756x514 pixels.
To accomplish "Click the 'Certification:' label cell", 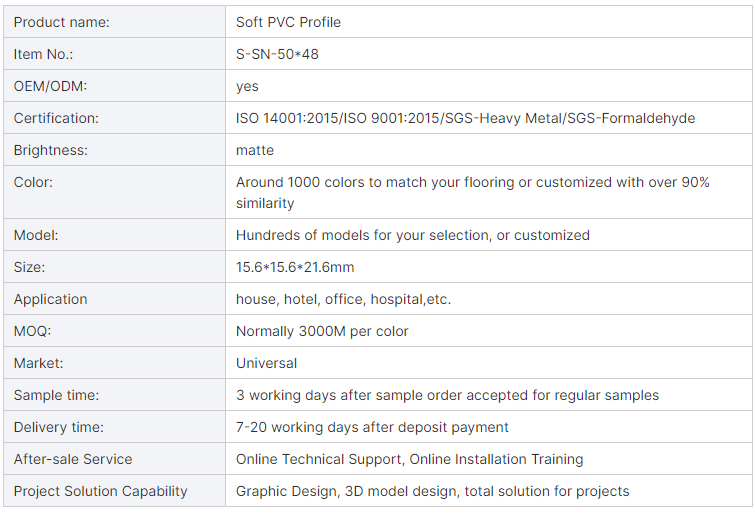I will 56,118.
